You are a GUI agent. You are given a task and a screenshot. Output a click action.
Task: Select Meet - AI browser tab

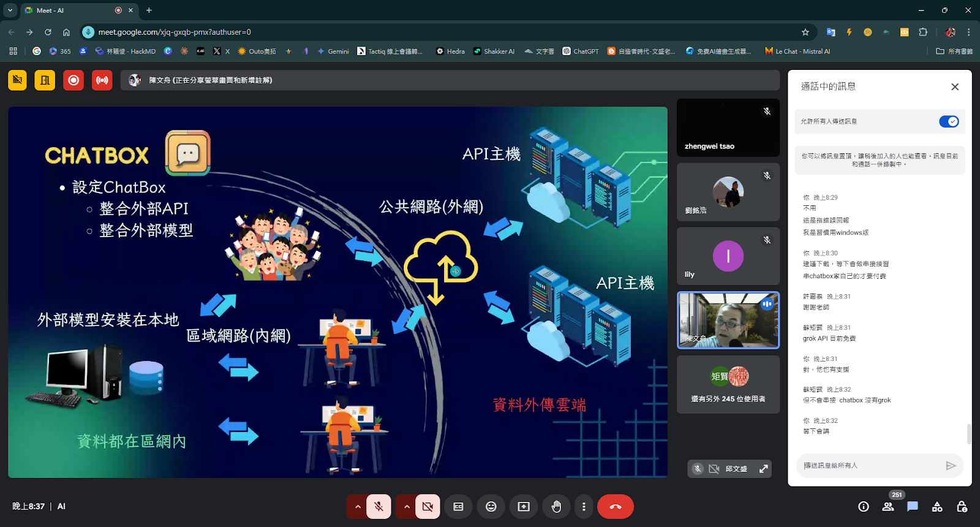pyautogui.click(x=80, y=10)
